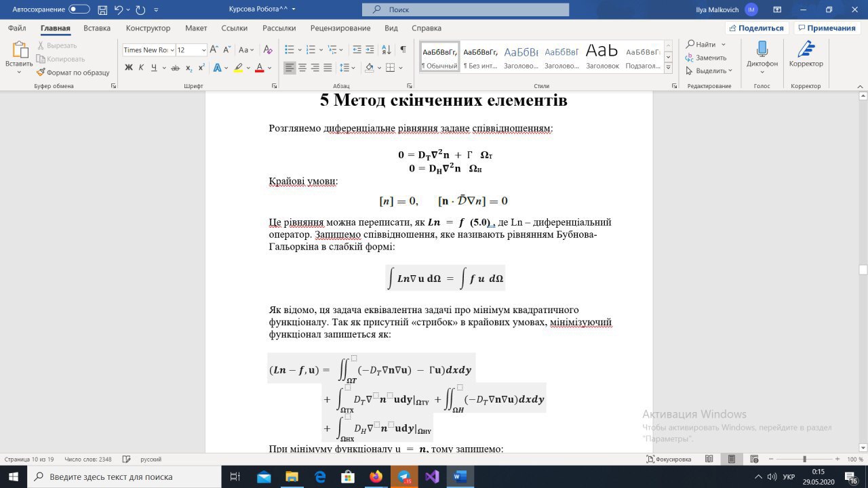
Task: Toggle bold Ж formatting
Action: click(x=129, y=68)
